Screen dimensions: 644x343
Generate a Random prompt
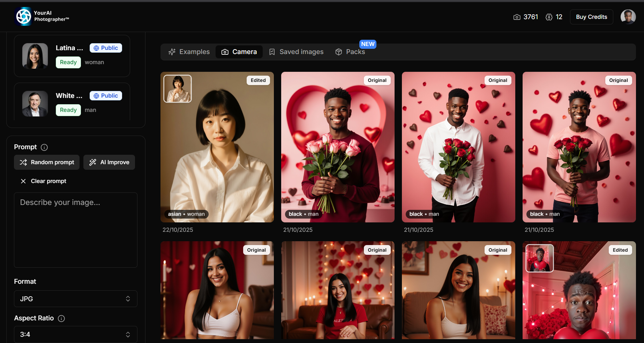click(x=46, y=162)
